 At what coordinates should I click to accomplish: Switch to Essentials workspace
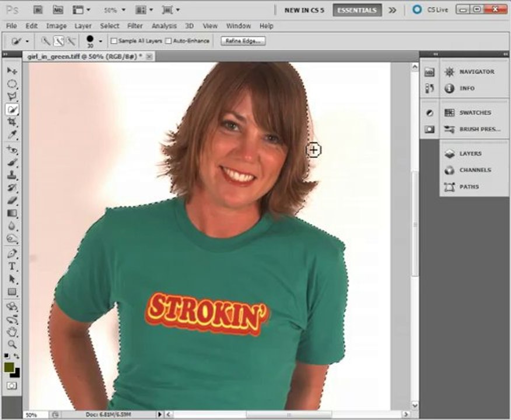[x=357, y=10]
